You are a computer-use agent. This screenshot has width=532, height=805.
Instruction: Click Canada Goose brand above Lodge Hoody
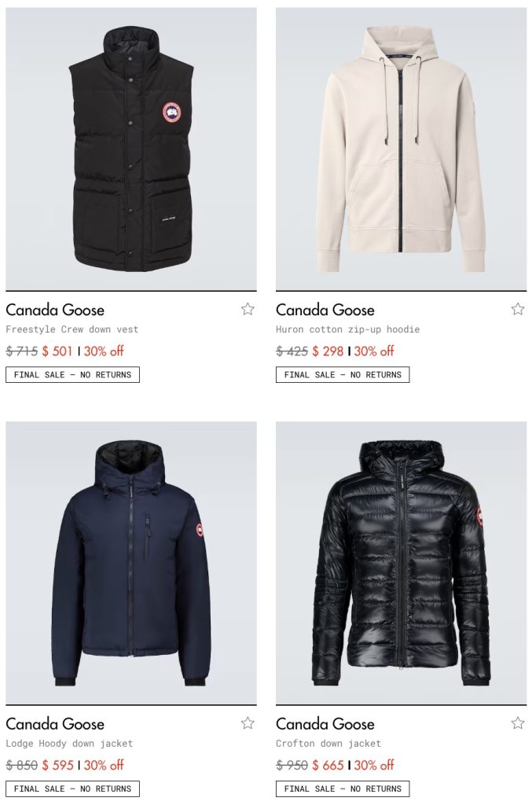[55, 723]
